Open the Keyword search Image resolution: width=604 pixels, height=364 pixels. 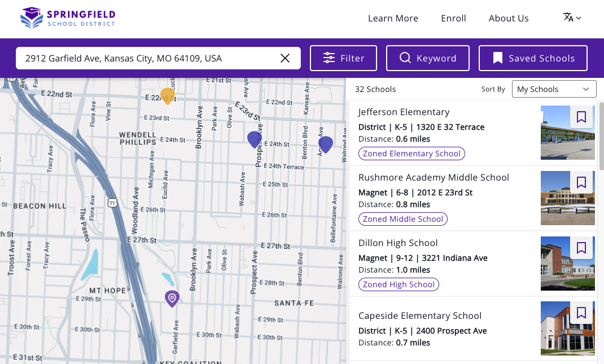pyautogui.click(x=428, y=58)
